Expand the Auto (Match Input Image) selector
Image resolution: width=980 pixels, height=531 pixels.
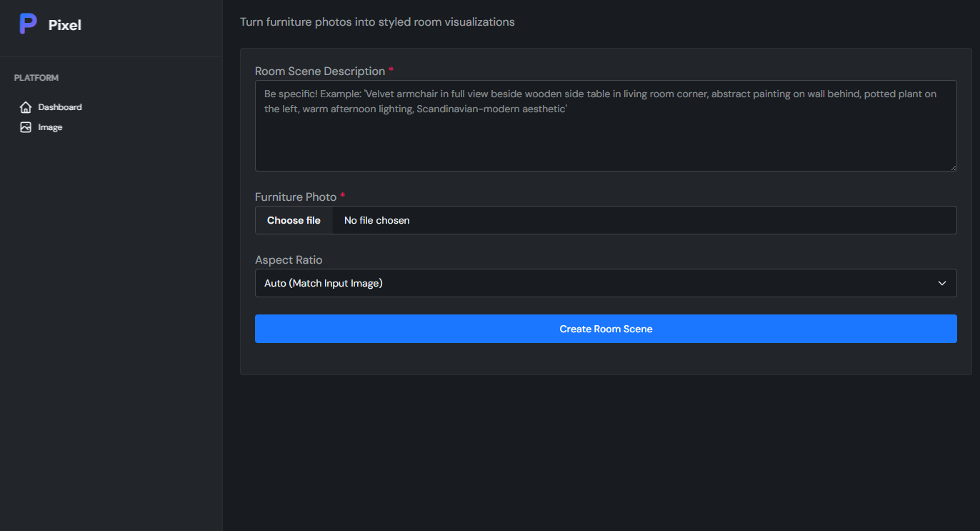pos(606,283)
